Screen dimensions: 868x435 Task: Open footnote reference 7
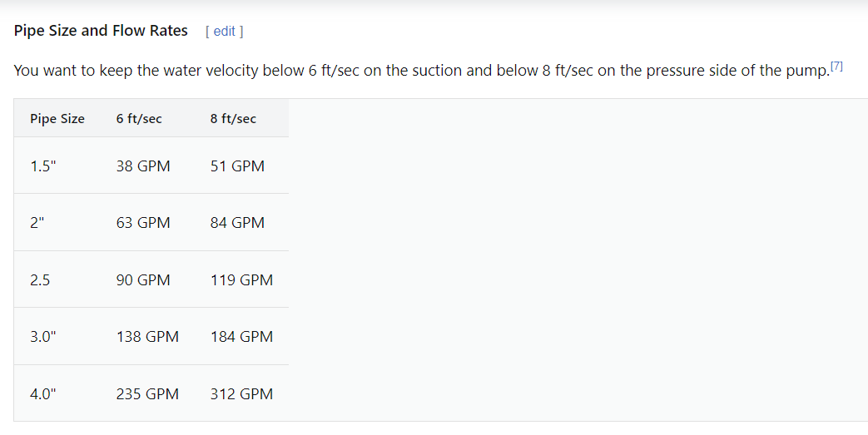(x=836, y=67)
